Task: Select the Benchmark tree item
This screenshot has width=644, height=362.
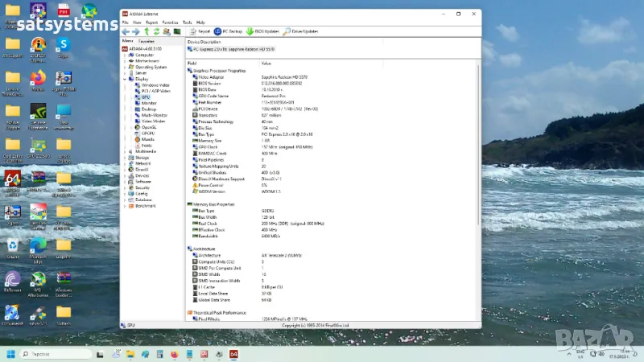Action: pos(145,205)
